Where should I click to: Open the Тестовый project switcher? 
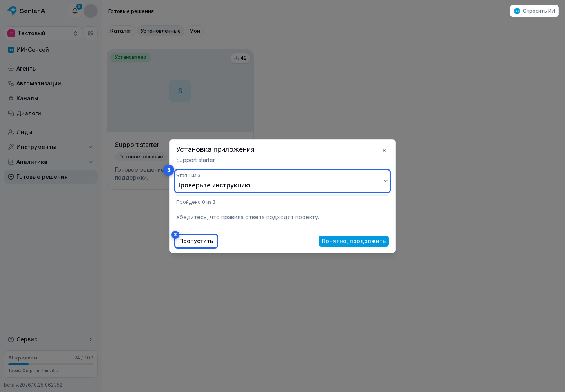point(43,33)
